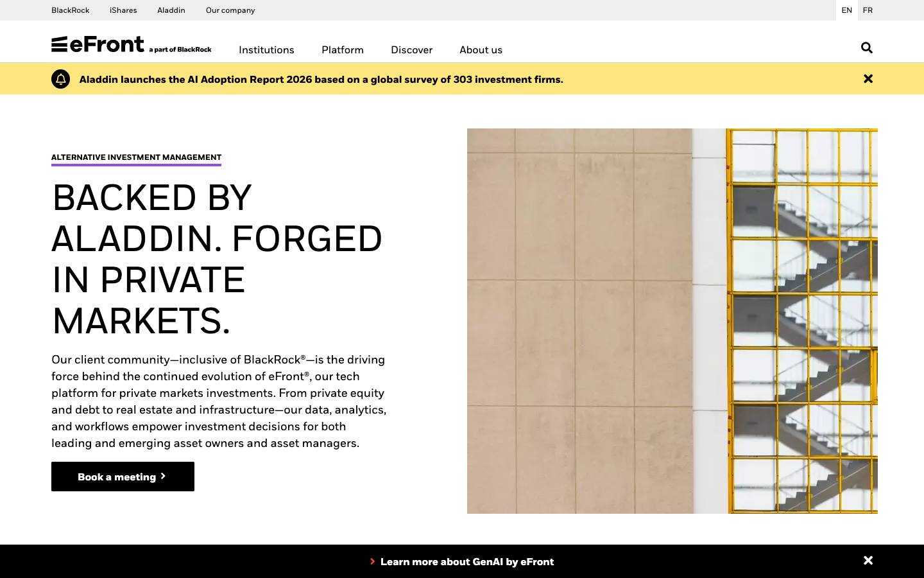The height and width of the screenshot is (578, 924).
Task: Click the client community description paragraph
Action: [219, 401]
